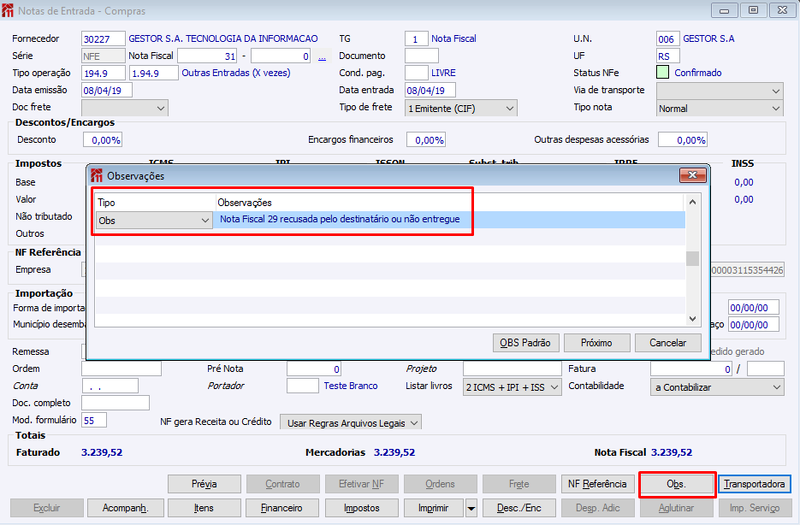The height and width of the screenshot is (525, 800).
Task: Click the Notas de Entrada window icon
Action: pos(8,11)
